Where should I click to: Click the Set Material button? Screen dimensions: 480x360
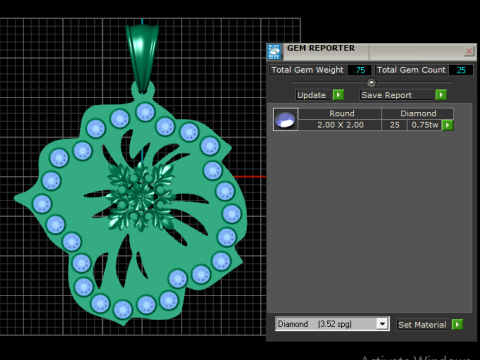tap(423, 324)
